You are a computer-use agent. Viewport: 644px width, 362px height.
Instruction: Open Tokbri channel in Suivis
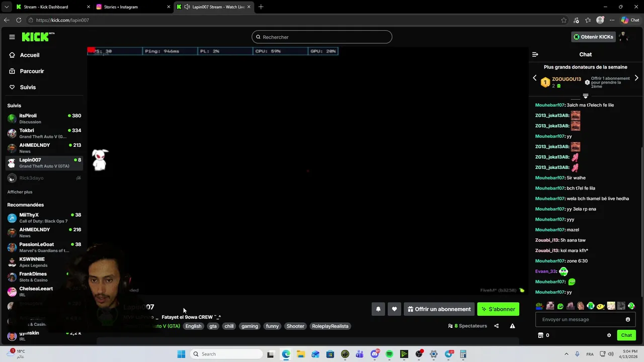pos(44,133)
